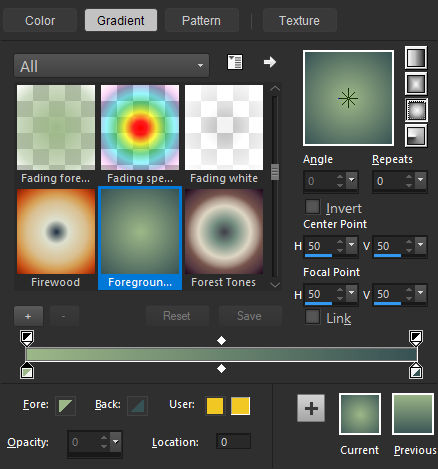
Task: Click the Fore color marker icon
Action: (65, 406)
